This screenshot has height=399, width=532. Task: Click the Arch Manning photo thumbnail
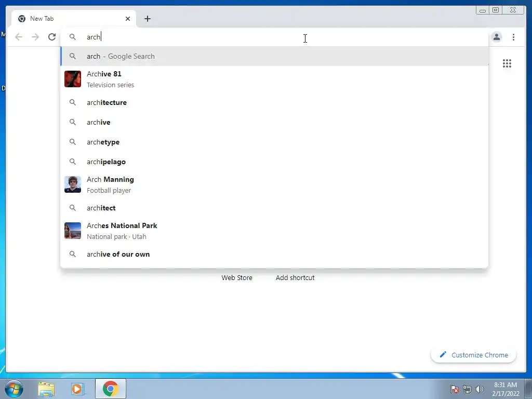73,184
